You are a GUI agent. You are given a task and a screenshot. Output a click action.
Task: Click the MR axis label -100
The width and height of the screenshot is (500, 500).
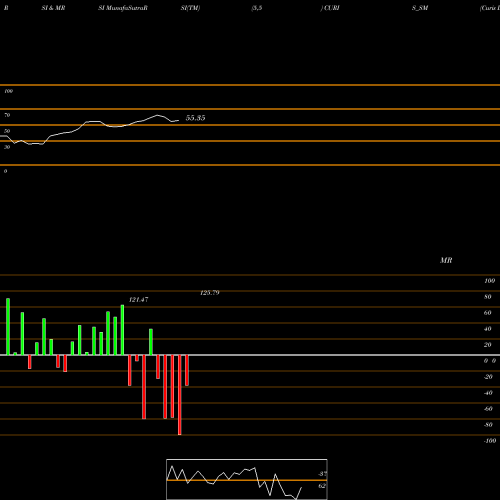click(490, 441)
